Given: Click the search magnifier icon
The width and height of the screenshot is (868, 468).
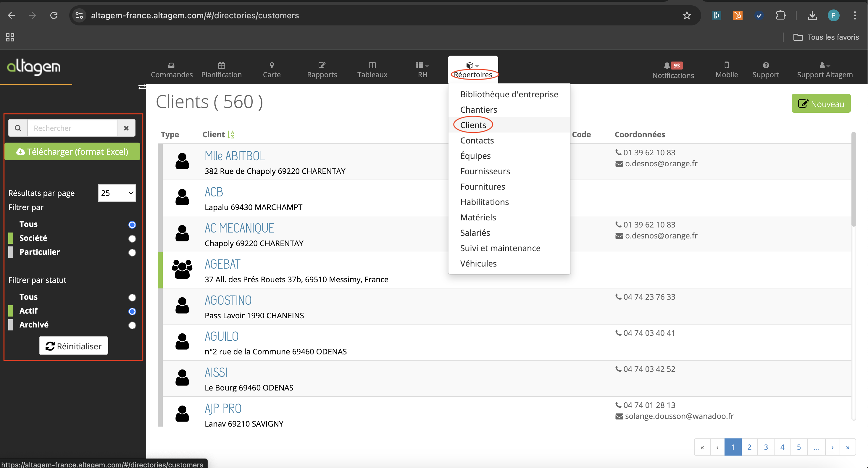Looking at the screenshot, I should tap(18, 128).
